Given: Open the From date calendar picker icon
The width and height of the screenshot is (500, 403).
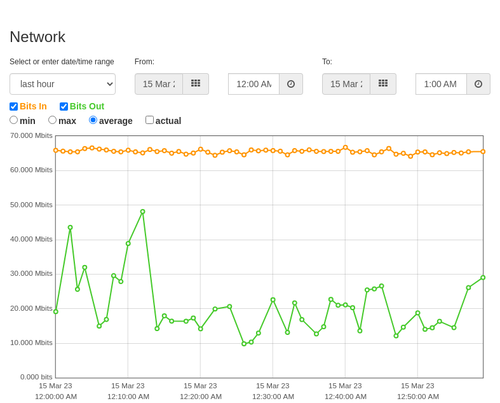Looking at the screenshot, I should coord(196,84).
